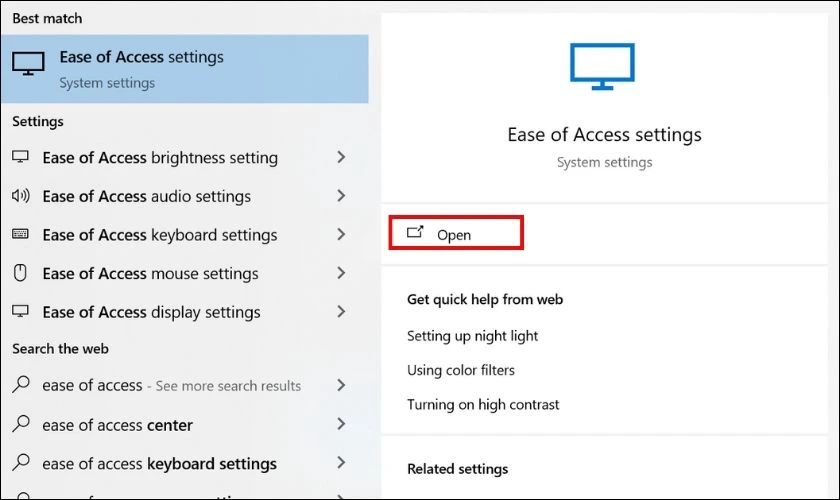Expand the Ease of Access mouse settings chevron

point(341,273)
